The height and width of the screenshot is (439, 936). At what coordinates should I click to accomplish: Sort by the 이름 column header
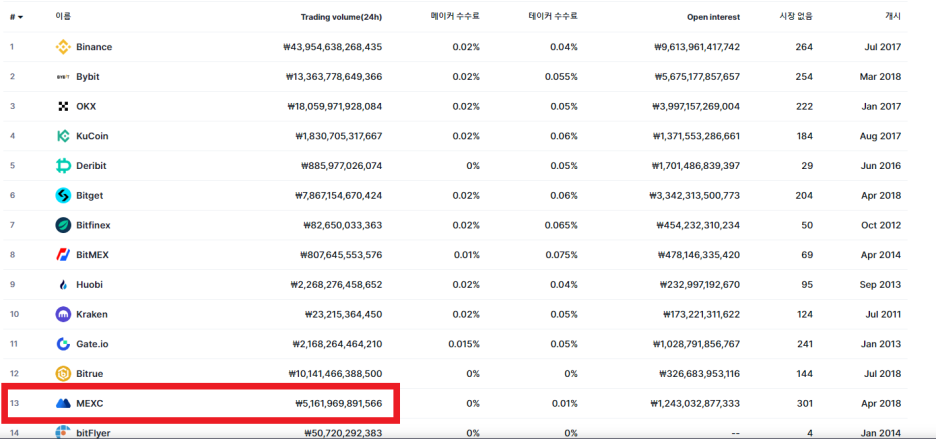pyautogui.click(x=63, y=17)
